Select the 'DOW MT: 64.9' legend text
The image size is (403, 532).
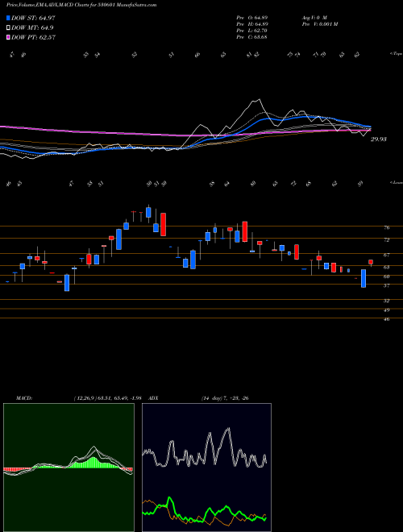point(32,27)
